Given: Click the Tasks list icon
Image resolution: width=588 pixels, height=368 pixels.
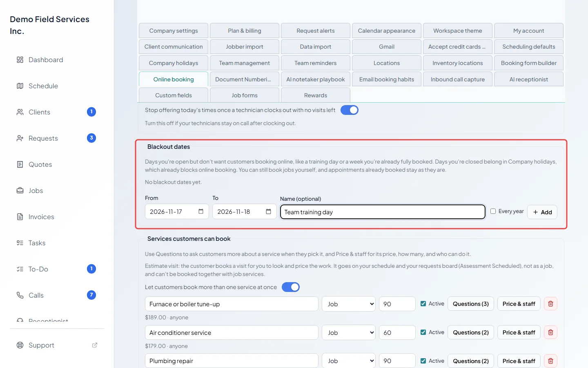Looking at the screenshot, I should 20,243.
